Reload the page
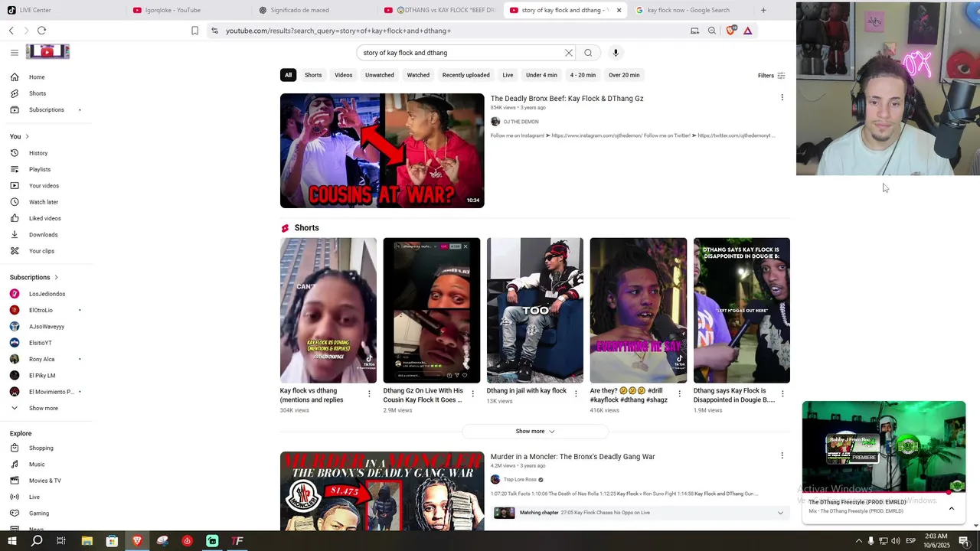 [41, 31]
